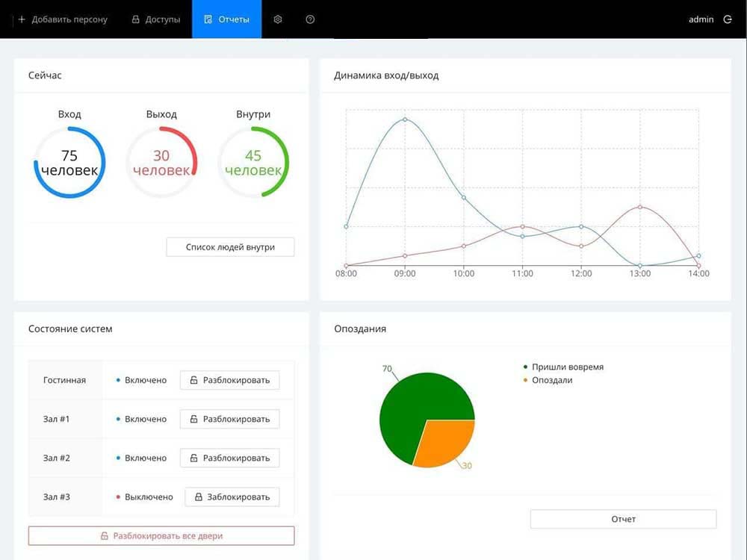Viewport: 747px width, 560px height.
Task: Open the Отчеты tab
Action: click(x=227, y=19)
